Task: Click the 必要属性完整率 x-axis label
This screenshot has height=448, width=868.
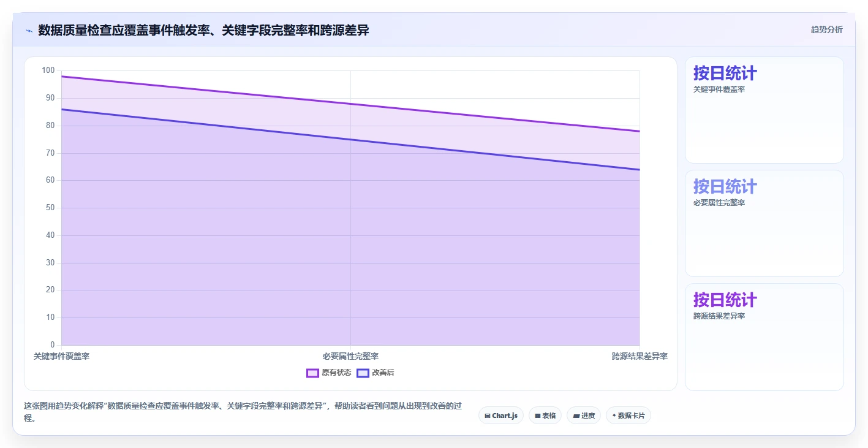Action: [350, 356]
